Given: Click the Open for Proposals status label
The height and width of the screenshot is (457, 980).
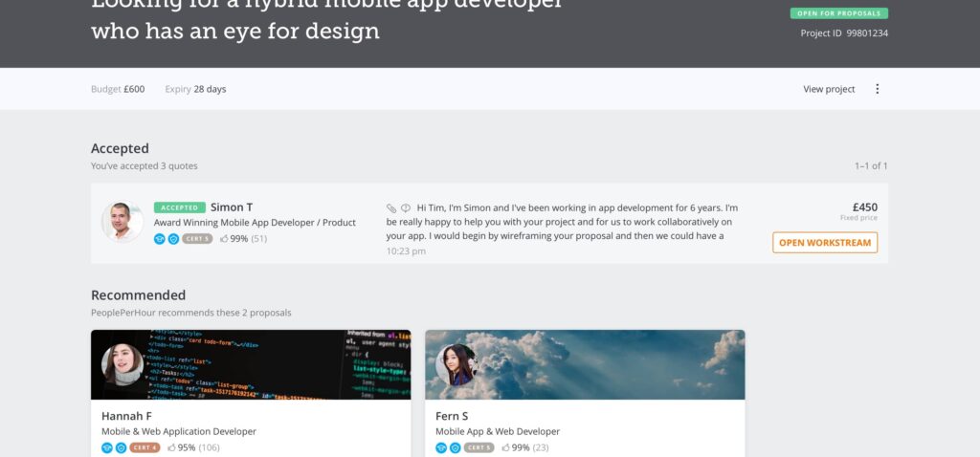Looking at the screenshot, I should [838, 13].
